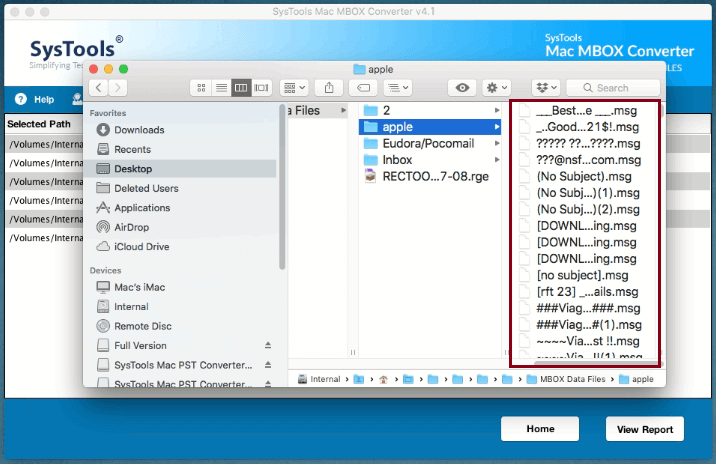The width and height of the screenshot is (716, 464).
Task: Click the Quick Look eye icon
Action: click(462, 88)
